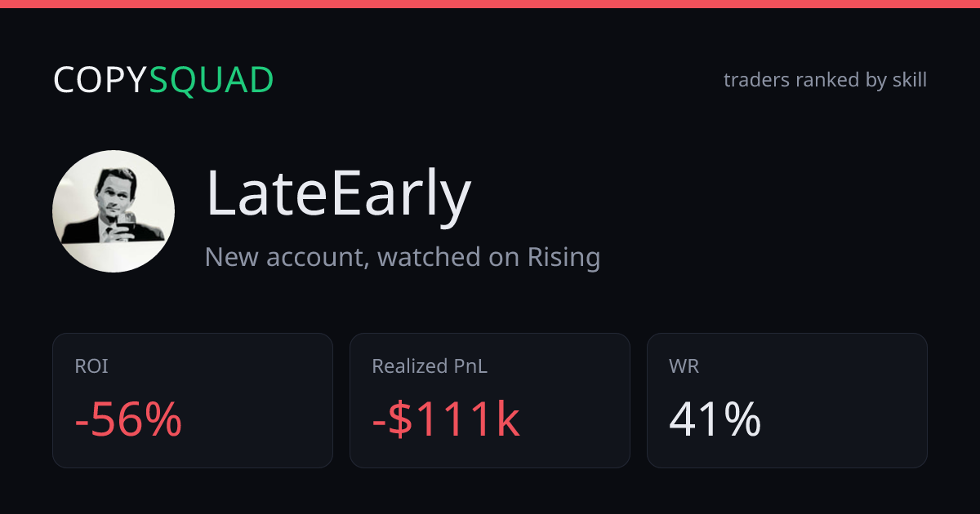Click the red accent bar at top
This screenshot has height=514, width=980.
(490, 4)
